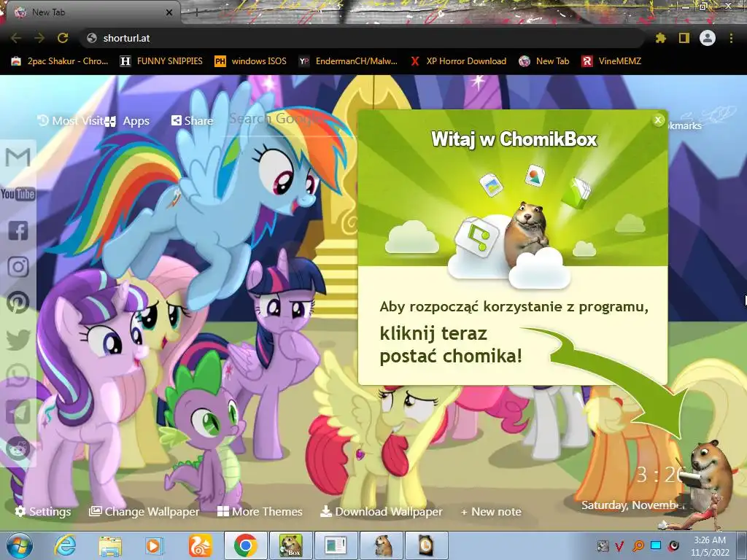This screenshot has height=560, width=747.
Task: Open 2pac Shakur bookmark
Action: (60, 61)
